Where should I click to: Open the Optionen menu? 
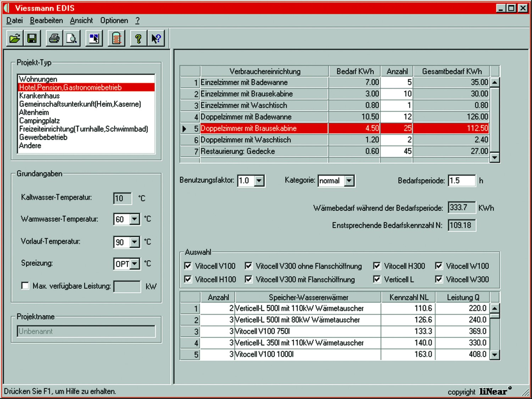click(x=114, y=21)
